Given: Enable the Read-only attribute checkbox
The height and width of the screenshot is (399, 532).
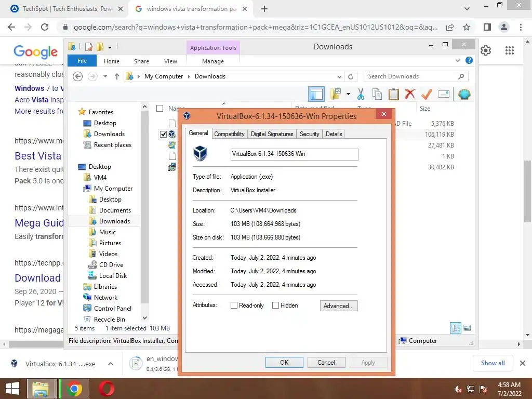Looking at the screenshot, I should coord(234,305).
